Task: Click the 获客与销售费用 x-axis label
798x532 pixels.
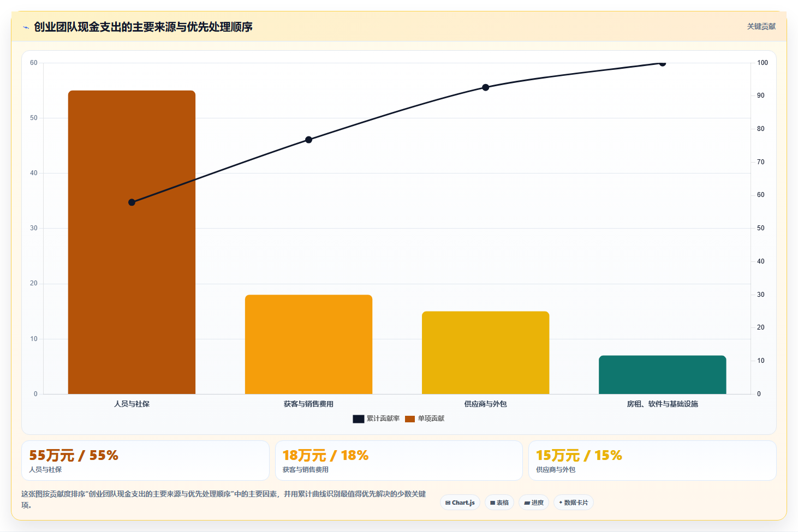Action: 308,404
